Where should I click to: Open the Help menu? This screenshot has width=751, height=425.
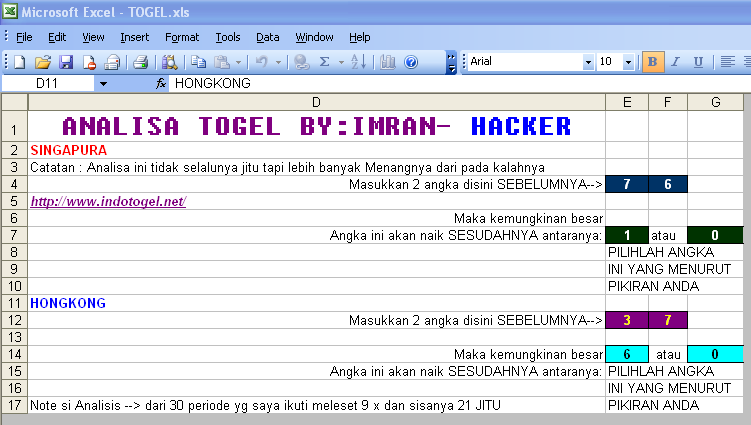click(x=360, y=37)
